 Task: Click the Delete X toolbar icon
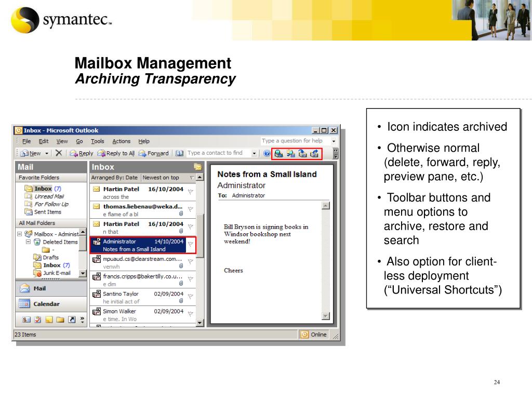[59, 153]
